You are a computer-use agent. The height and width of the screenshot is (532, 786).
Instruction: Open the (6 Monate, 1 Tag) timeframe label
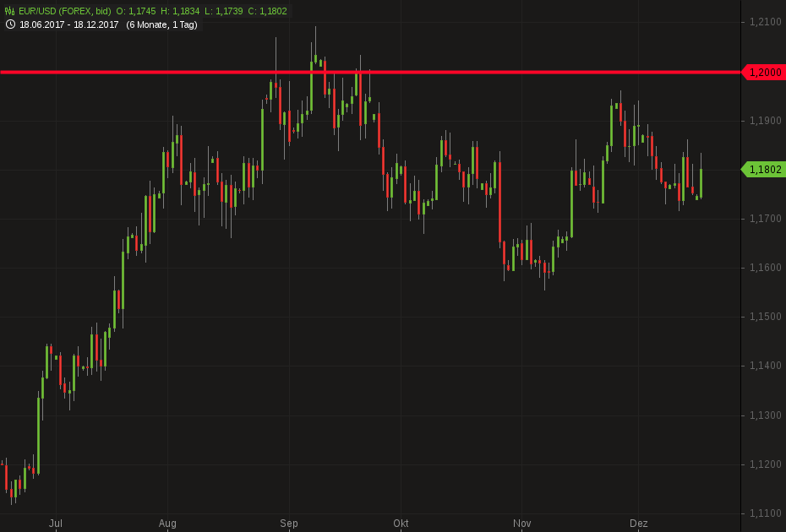(161, 24)
